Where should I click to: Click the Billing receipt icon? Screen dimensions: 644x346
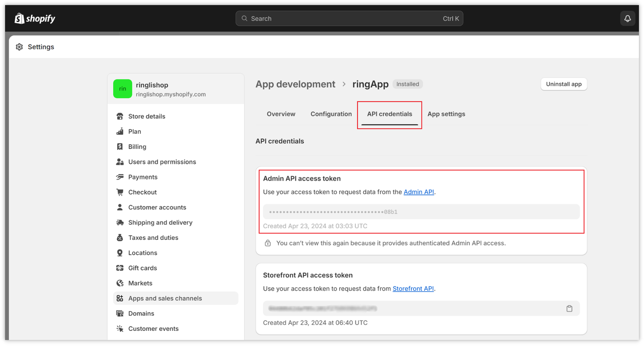tap(120, 147)
